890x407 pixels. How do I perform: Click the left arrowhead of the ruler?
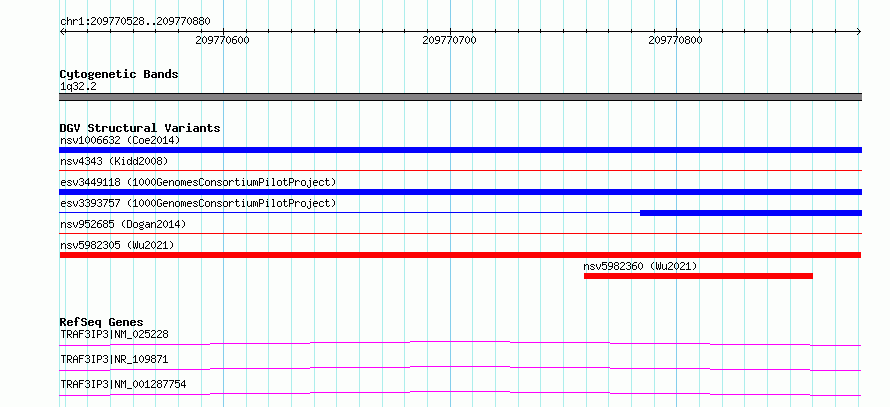click(x=62, y=32)
